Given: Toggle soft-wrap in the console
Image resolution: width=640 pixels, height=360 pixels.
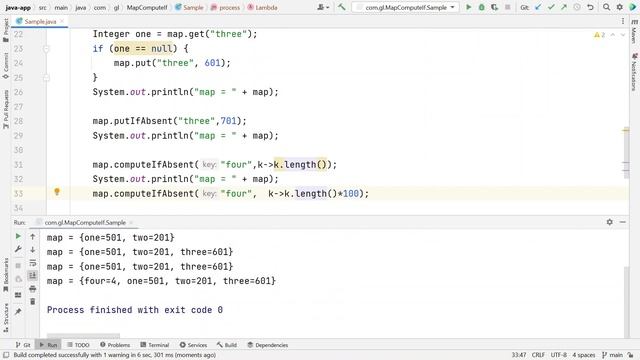Looking at the screenshot, I should coord(33,263).
